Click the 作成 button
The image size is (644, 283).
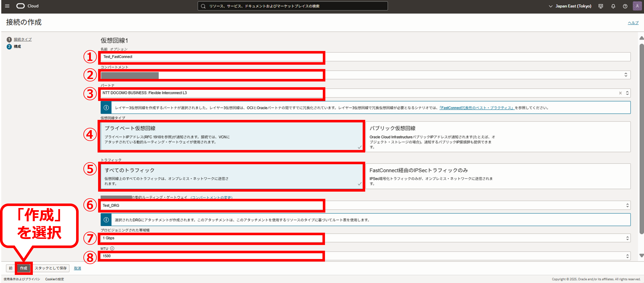[23, 268]
